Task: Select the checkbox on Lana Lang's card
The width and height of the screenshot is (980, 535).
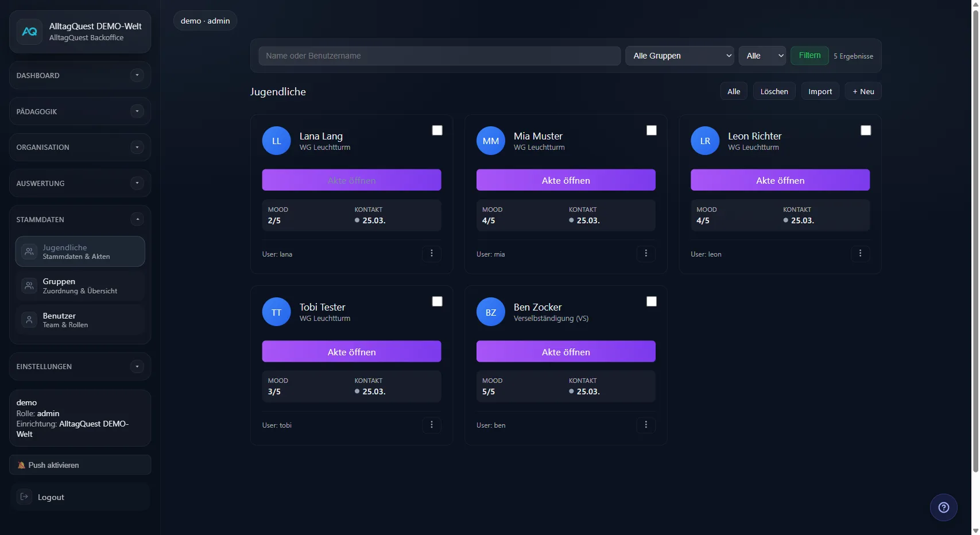Action: pos(437,130)
